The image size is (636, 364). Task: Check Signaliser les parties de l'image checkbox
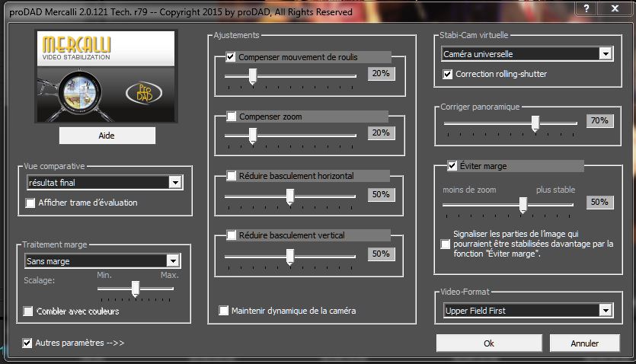pos(446,244)
